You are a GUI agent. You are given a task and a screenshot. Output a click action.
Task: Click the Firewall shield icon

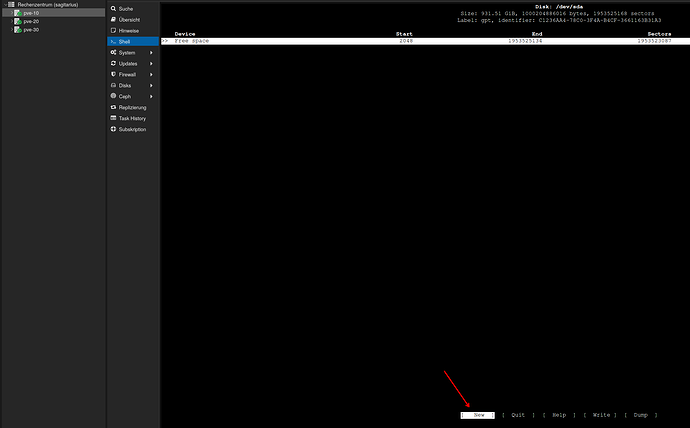tap(113, 74)
